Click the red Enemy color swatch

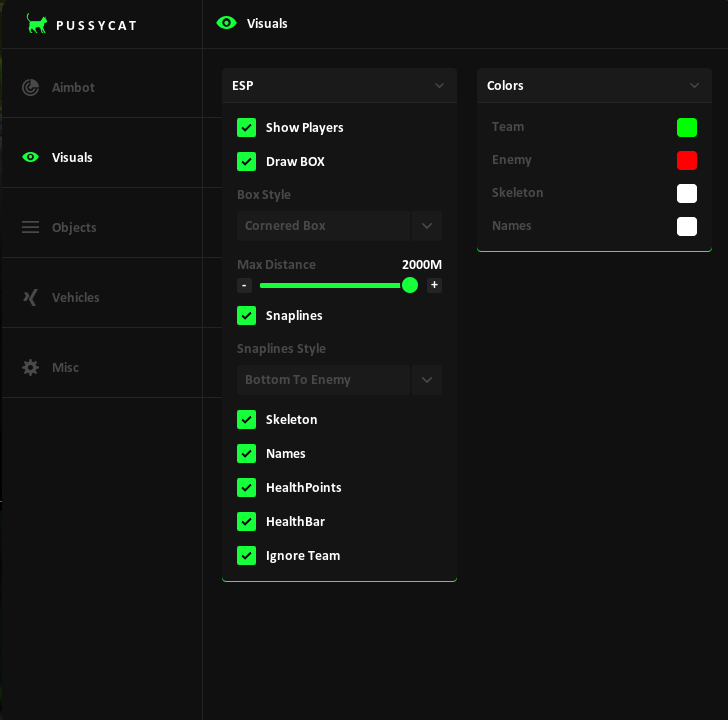tap(687, 161)
